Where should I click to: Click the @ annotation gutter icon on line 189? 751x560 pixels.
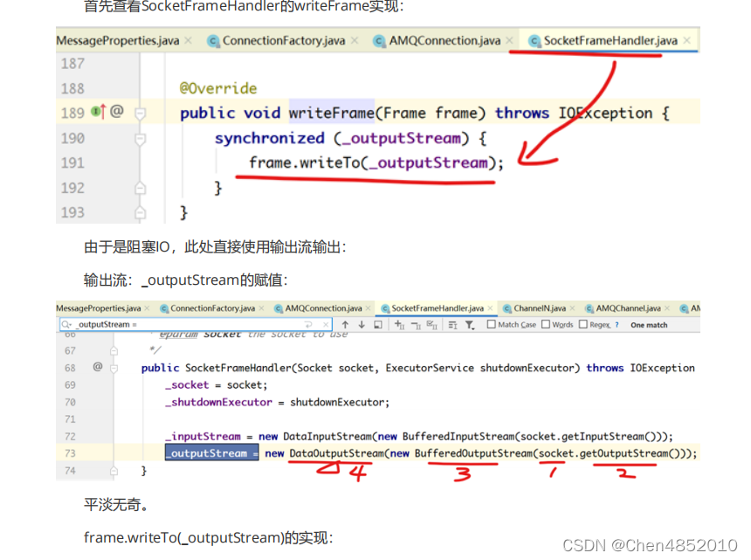(x=117, y=112)
